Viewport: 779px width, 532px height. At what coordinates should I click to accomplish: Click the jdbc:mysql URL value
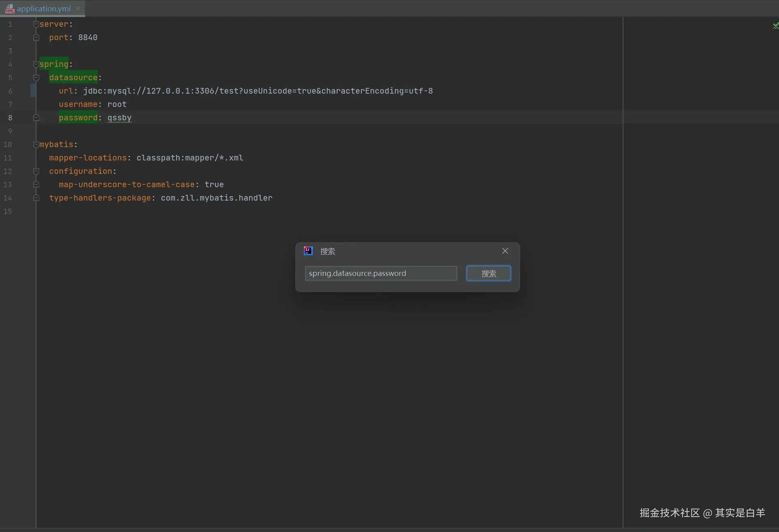[x=258, y=91]
